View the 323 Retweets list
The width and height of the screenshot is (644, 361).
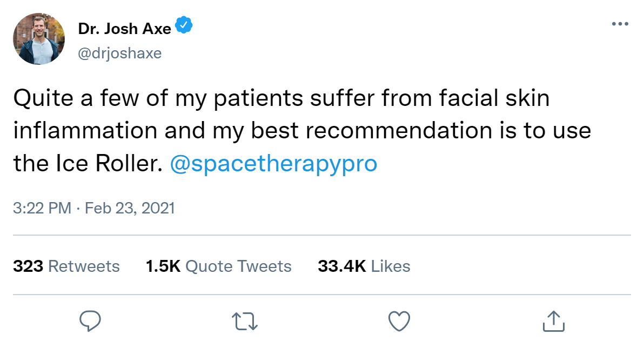click(x=66, y=266)
